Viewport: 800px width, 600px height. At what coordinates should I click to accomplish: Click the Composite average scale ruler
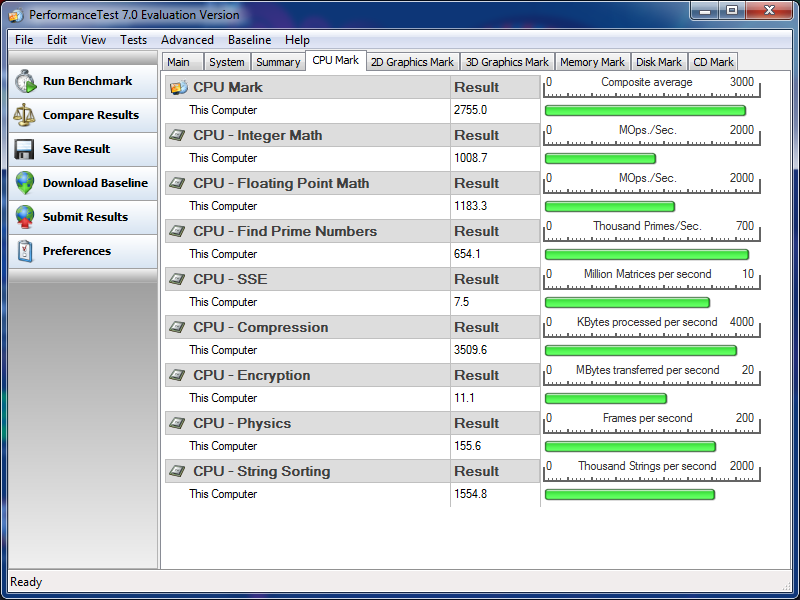(x=652, y=87)
